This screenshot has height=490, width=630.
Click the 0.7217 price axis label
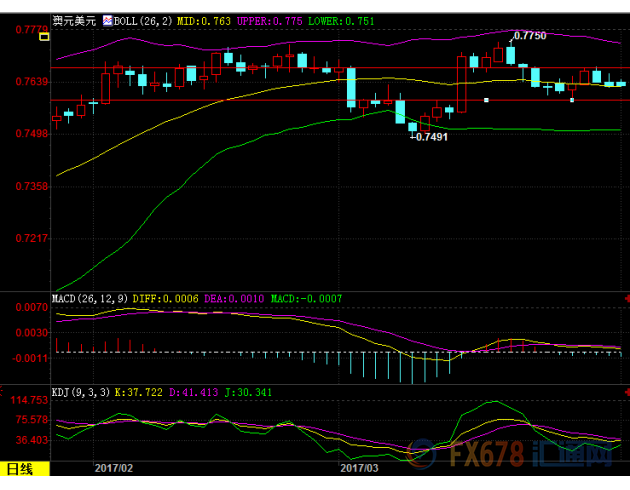31,238
